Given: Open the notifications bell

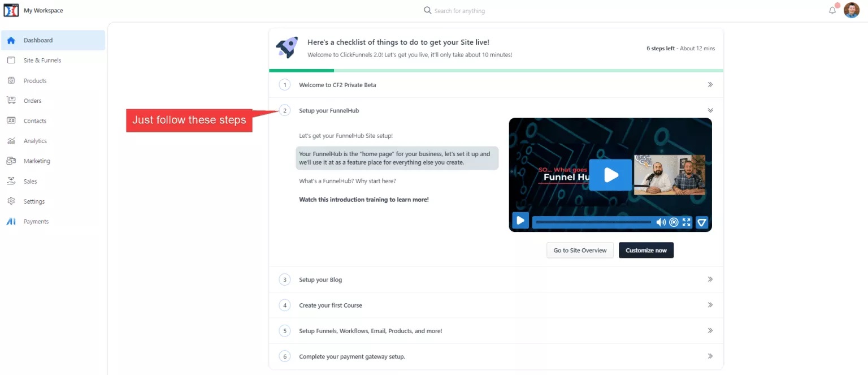Looking at the screenshot, I should [x=832, y=10].
